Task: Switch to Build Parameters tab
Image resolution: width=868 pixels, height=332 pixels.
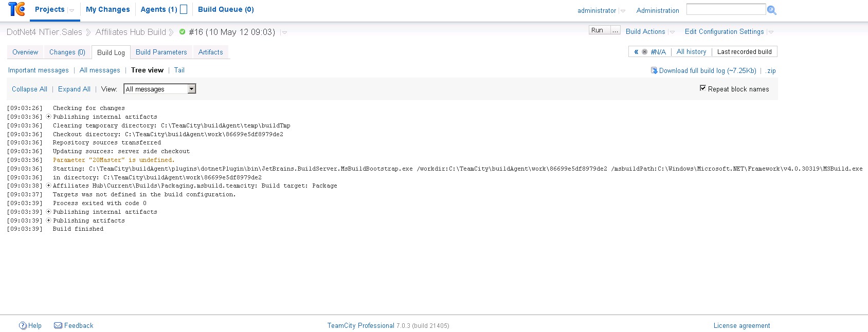Action: pyautogui.click(x=161, y=52)
